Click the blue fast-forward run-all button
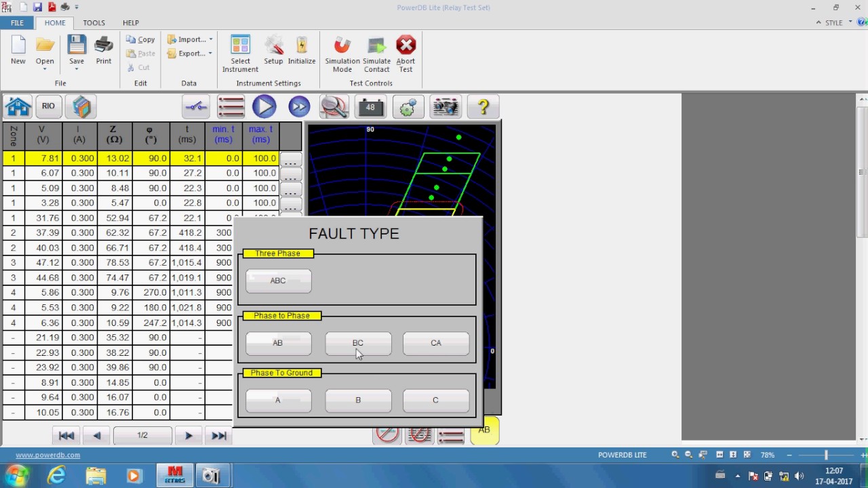 (299, 106)
